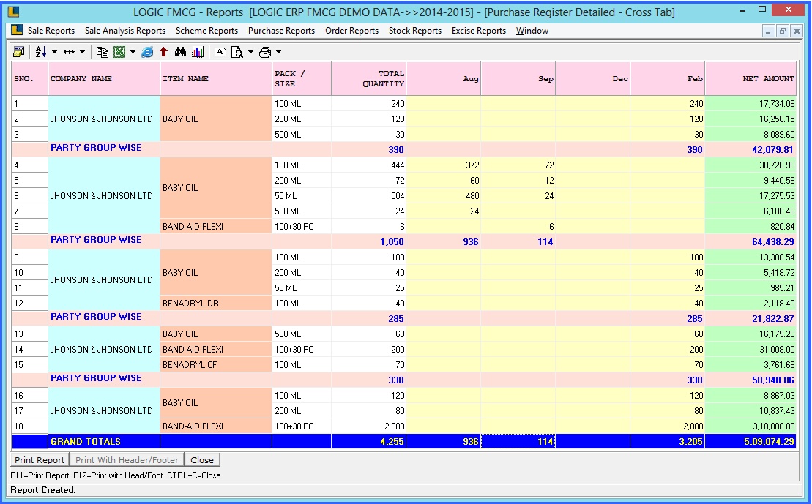Select net amount cell 17,734.06
This screenshot has height=504, width=812.
(x=751, y=103)
